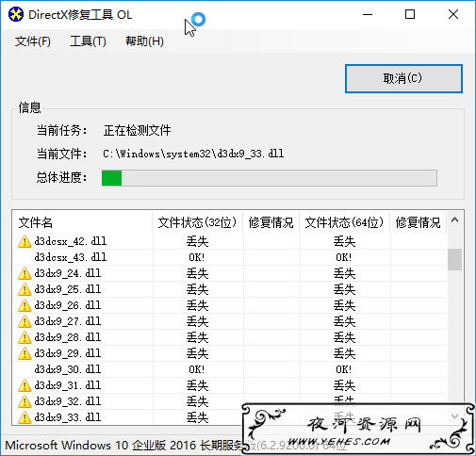The height and width of the screenshot is (456, 476).
Task: Cancel detection with 取消(C) button
Action: click(403, 78)
